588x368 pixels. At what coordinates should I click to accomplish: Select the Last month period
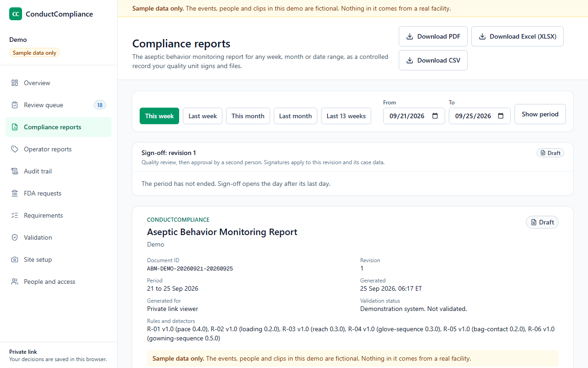pyautogui.click(x=295, y=116)
